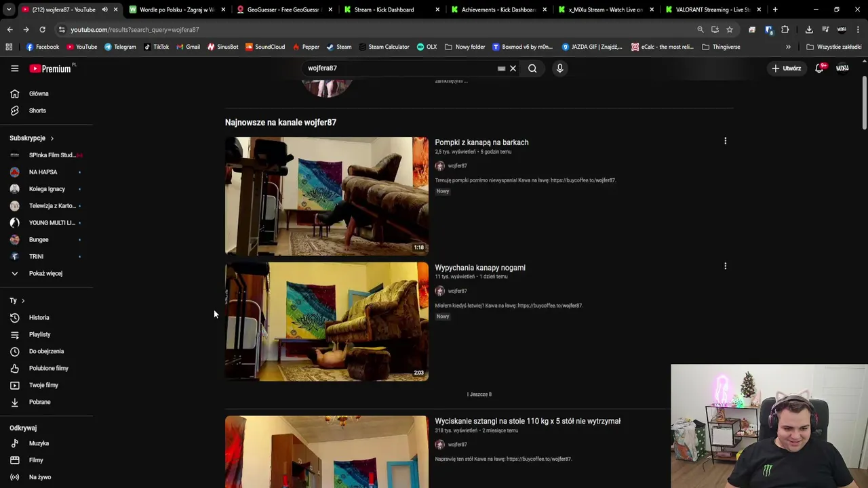This screenshot has width=868, height=488.
Task: Expand the Ty section chevron
Action: [22, 300]
